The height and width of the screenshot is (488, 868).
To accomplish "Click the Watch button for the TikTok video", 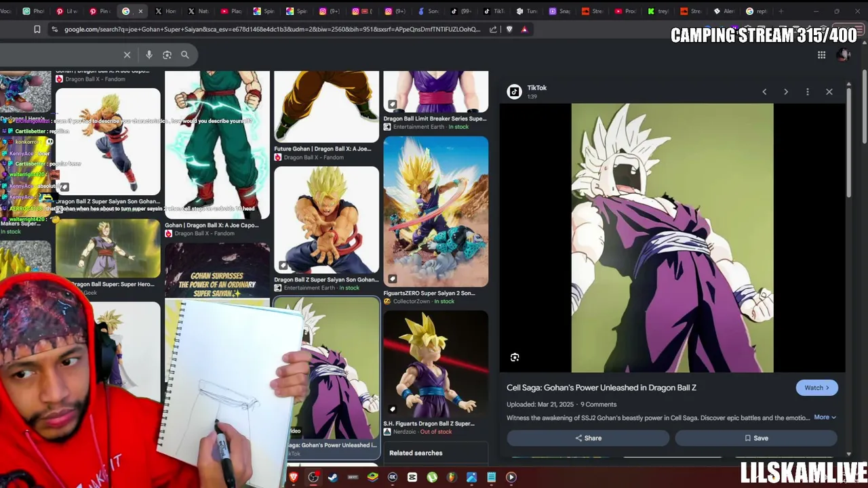I will pos(816,388).
